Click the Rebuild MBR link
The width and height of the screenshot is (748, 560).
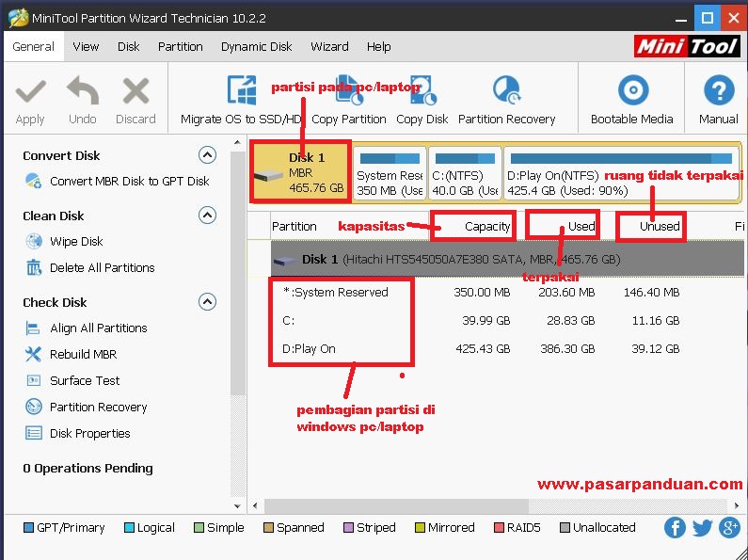tap(84, 355)
